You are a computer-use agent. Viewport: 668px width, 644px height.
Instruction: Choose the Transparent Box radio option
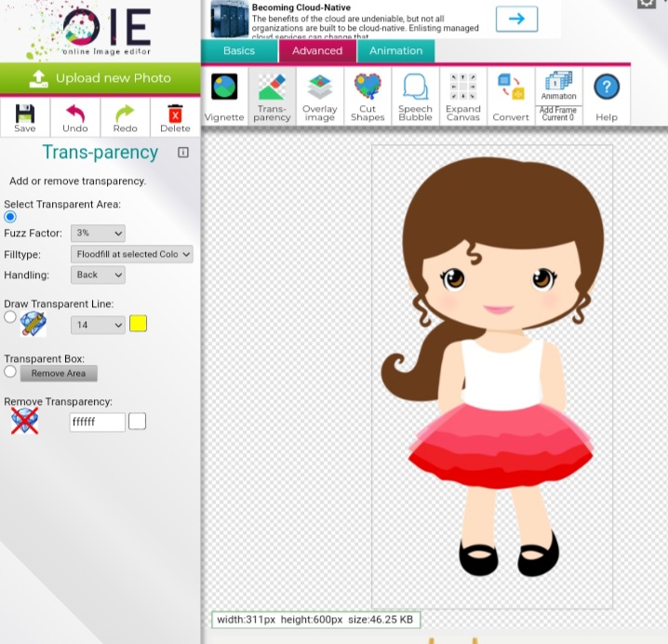point(10,371)
